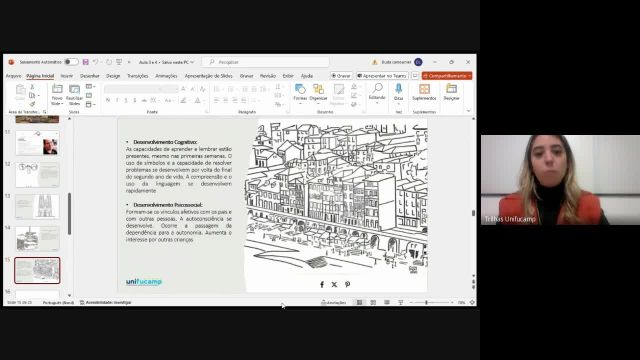Click the Ditar microphone icon

click(x=398, y=89)
